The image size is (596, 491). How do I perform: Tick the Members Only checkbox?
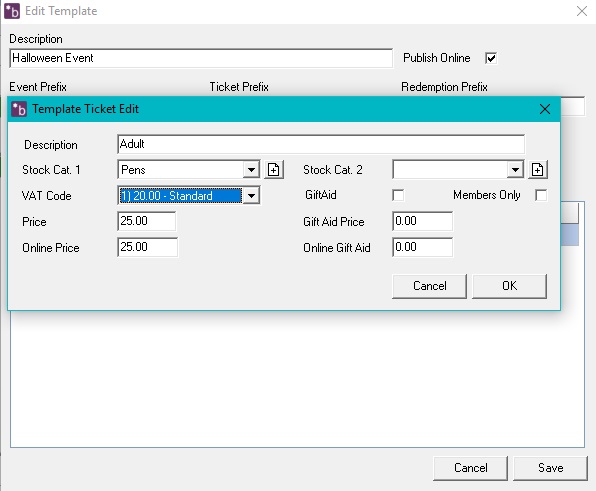(541, 195)
